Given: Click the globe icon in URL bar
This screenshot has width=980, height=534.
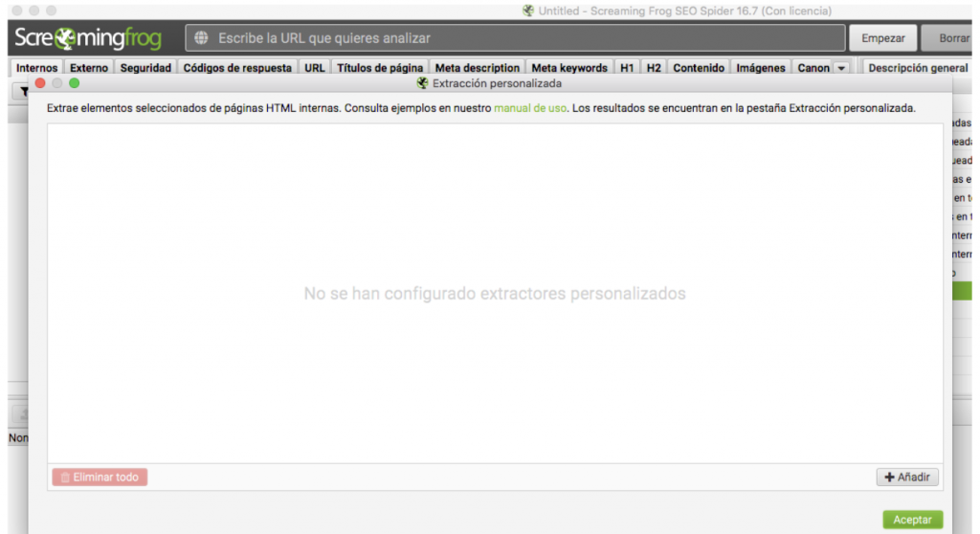Looking at the screenshot, I should click(x=201, y=38).
